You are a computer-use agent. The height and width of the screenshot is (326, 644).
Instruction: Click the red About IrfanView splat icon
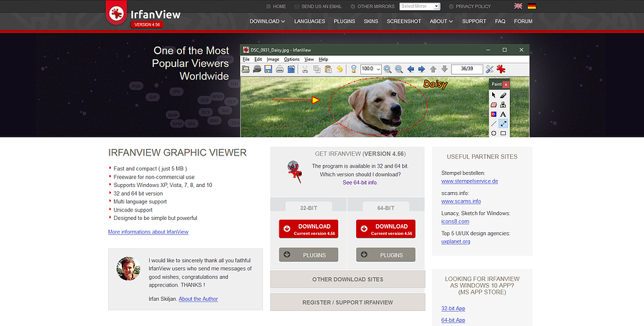[x=501, y=69]
